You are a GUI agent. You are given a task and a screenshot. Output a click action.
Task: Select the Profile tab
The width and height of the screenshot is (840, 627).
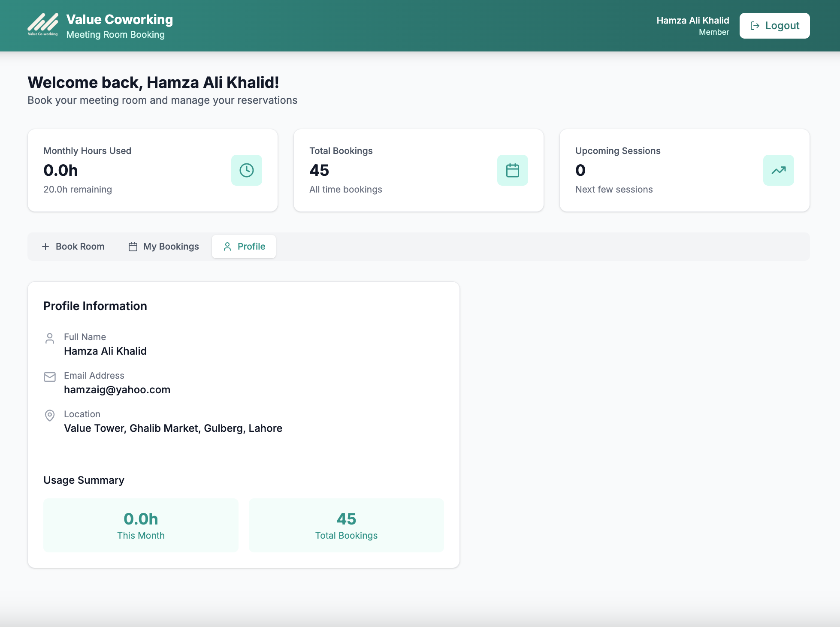[x=244, y=247]
